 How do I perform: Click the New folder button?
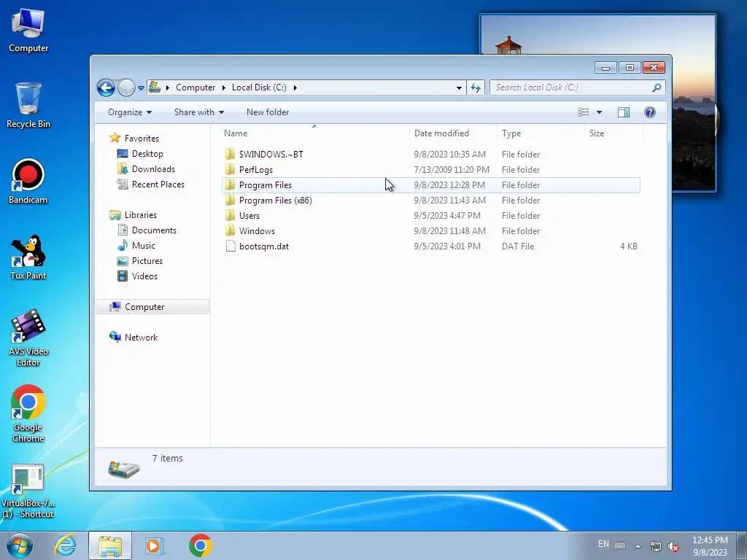tap(267, 112)
